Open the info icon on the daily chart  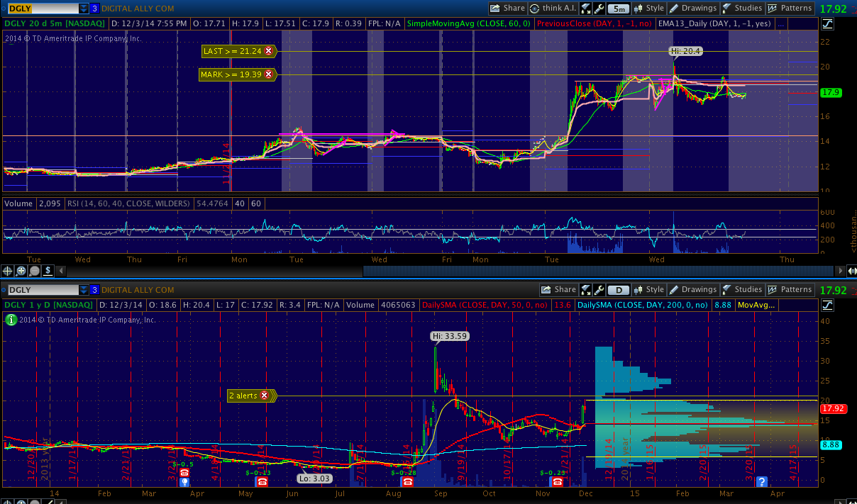coord(11,320)
